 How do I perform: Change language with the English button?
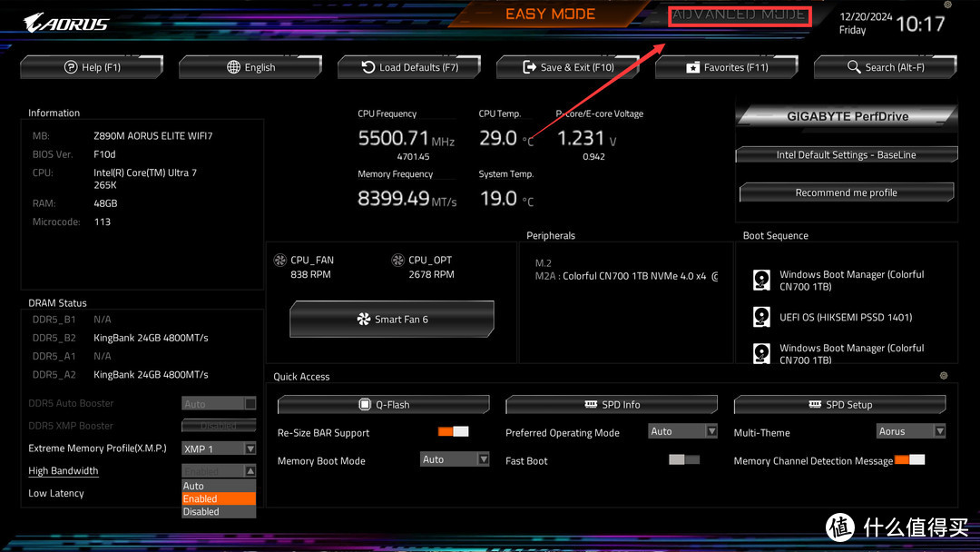[250, 67]
